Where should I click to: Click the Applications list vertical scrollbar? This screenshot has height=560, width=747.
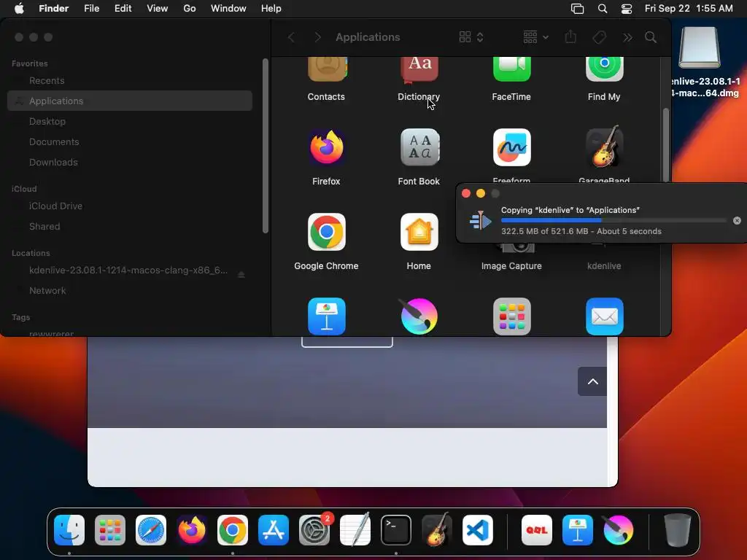665,145
